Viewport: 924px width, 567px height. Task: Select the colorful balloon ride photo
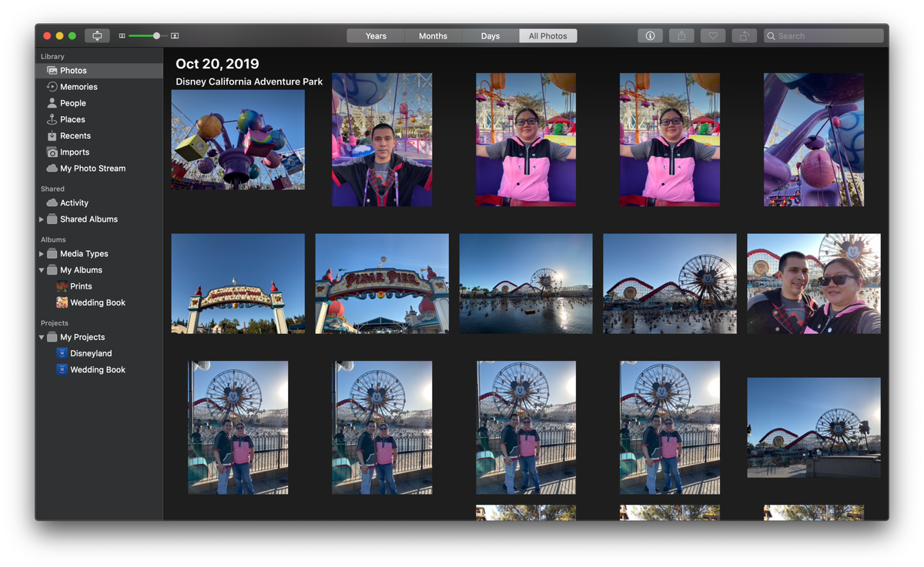point(238,139)
